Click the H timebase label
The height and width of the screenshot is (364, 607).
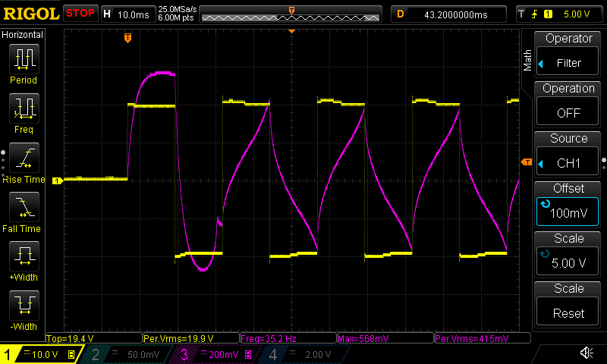[x=107, y=14]
